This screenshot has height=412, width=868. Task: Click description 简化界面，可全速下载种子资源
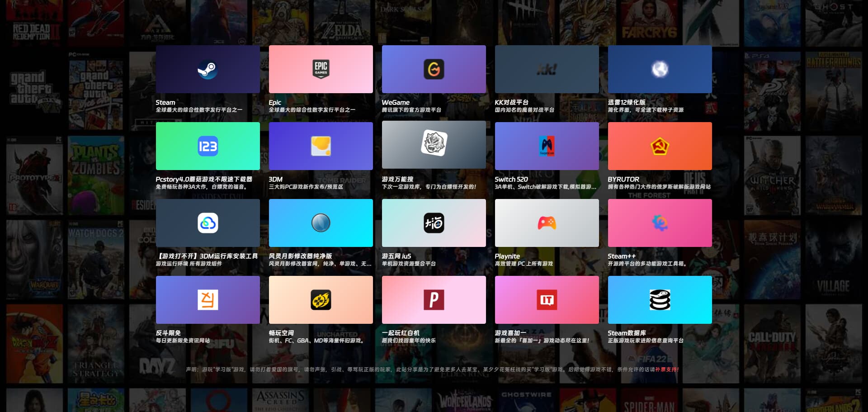(x=646, y=110)
